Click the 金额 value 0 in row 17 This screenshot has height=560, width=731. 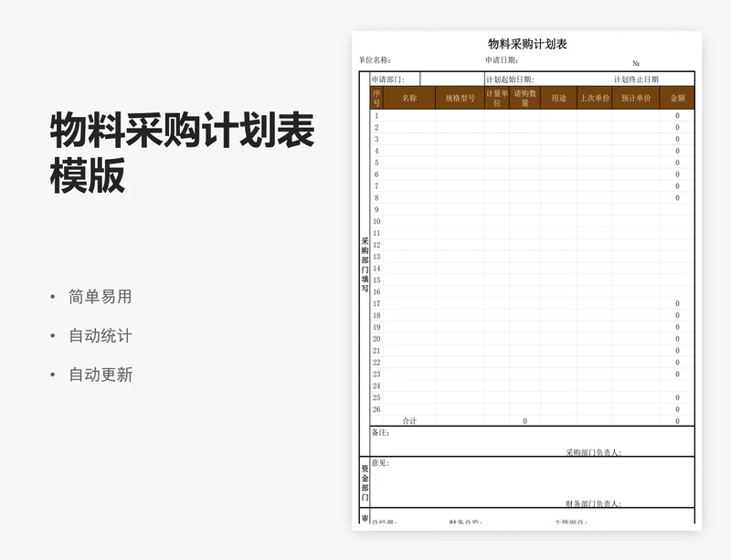pyautogui.click(x=677, y=303)
